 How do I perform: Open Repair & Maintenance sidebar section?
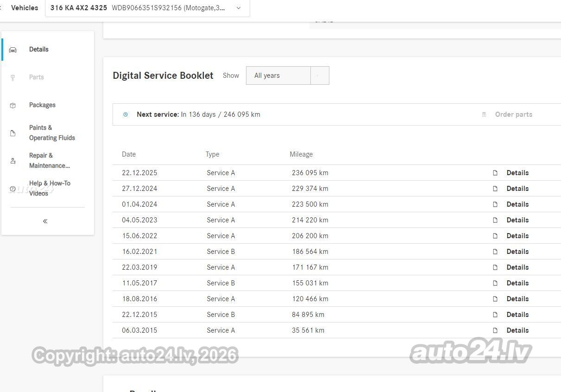click(50, 160)
